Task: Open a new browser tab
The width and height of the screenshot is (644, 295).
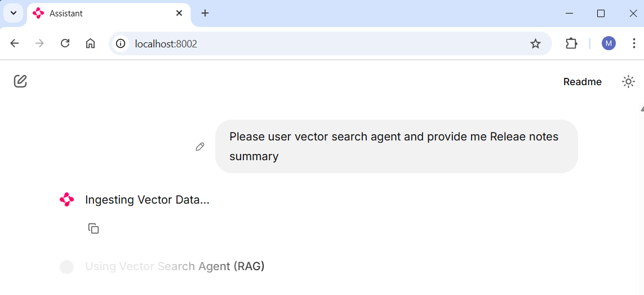Action: click(x=205, y=13)
